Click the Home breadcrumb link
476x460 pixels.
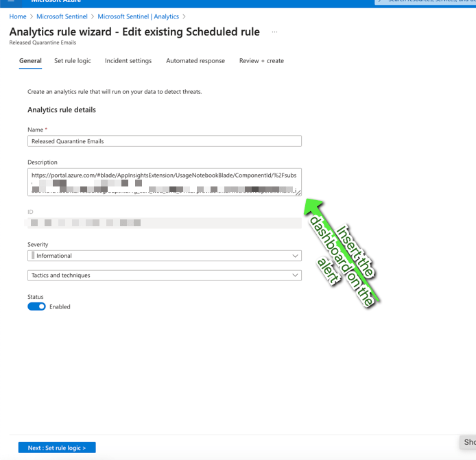click(x=18, y=16)
